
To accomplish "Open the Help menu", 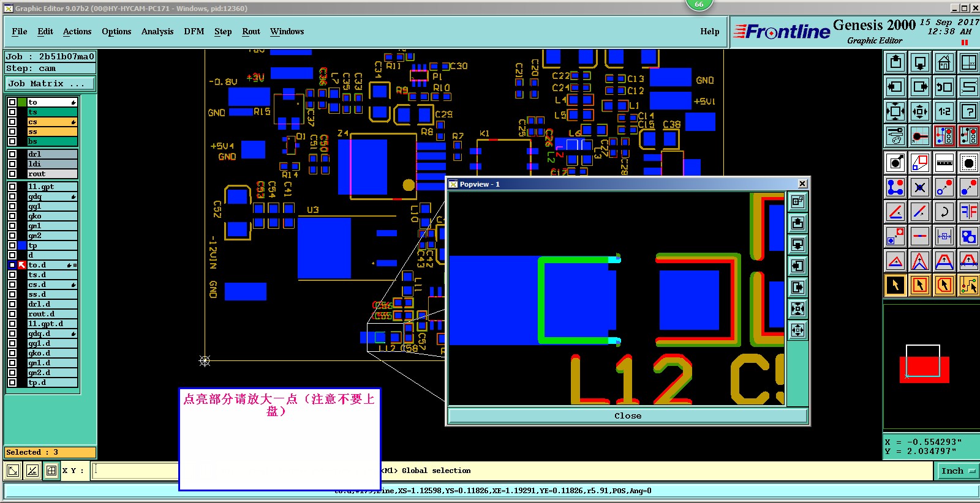I will (710, 31).
